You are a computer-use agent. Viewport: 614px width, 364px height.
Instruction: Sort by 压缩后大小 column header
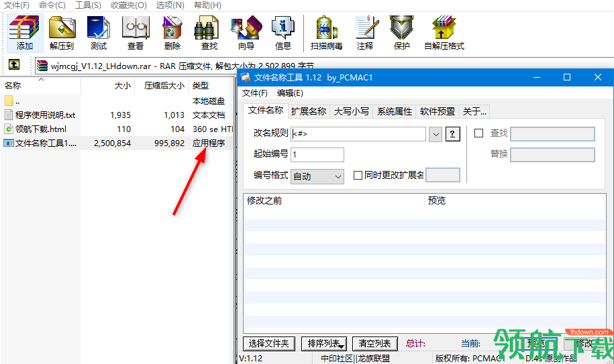pos(161,86)
